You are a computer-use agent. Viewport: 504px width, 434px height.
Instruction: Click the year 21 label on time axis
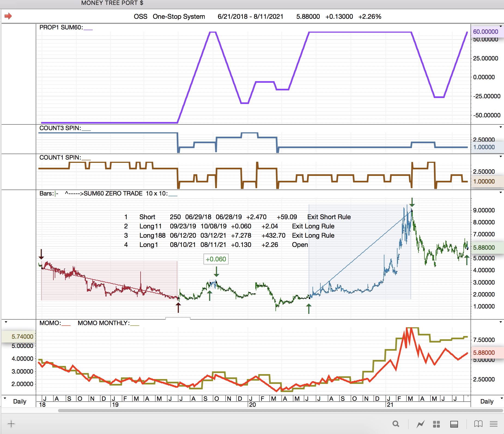390,405
